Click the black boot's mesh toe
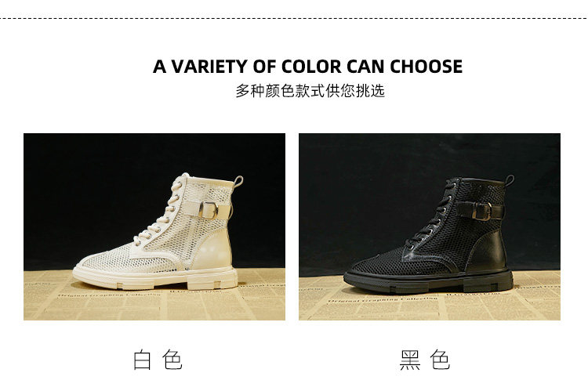588x391 pixels. [x=379, y=262]
